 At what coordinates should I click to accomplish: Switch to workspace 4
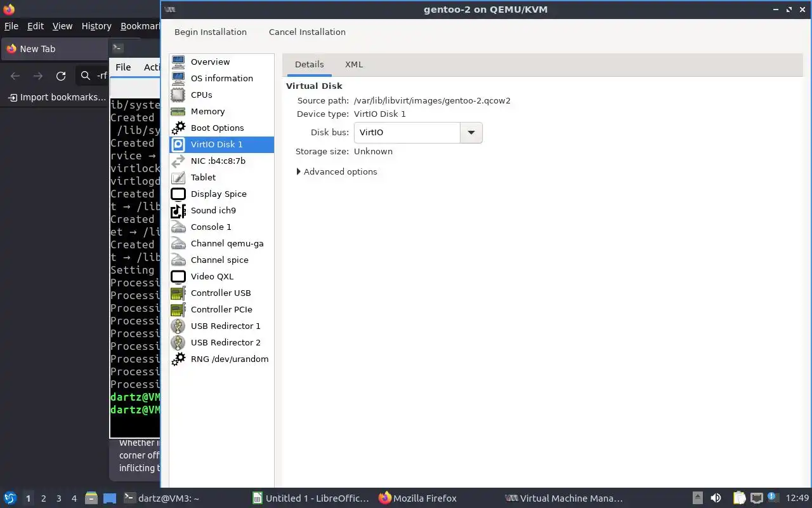(x=74, y=498)
